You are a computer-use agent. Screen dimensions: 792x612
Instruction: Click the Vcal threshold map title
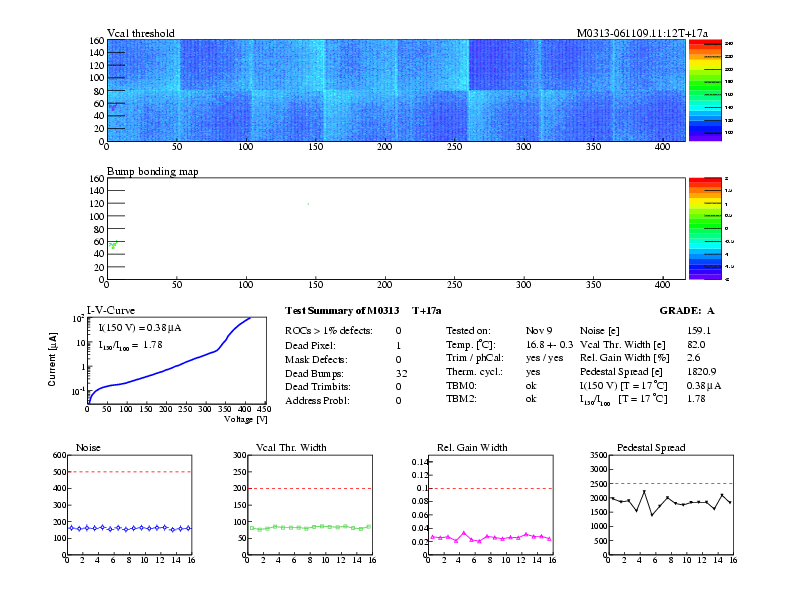tap(141, 33)
